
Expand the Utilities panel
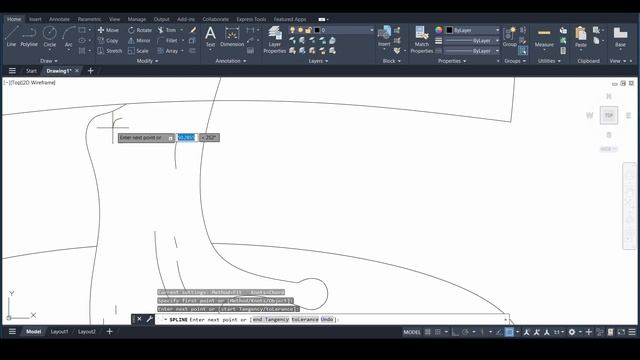click(x=549, y=61)
